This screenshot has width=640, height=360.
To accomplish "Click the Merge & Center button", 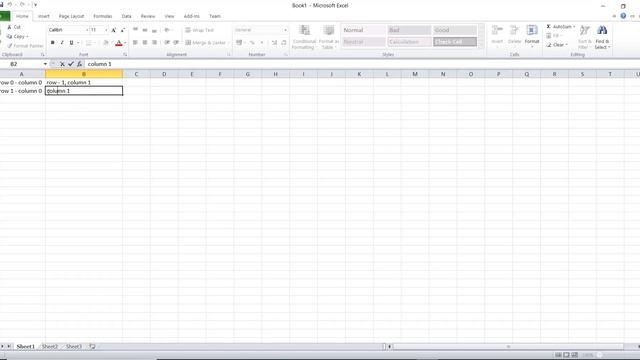I will point(206,42).
